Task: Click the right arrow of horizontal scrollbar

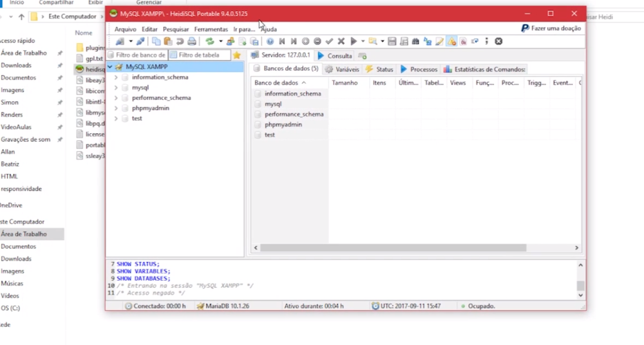Action: click(x=576, y=248)
